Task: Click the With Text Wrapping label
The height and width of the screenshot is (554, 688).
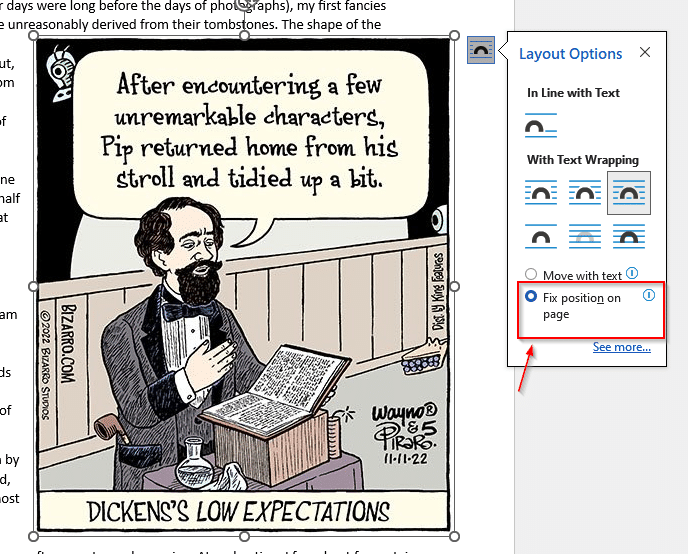Action: click(583, 160)
